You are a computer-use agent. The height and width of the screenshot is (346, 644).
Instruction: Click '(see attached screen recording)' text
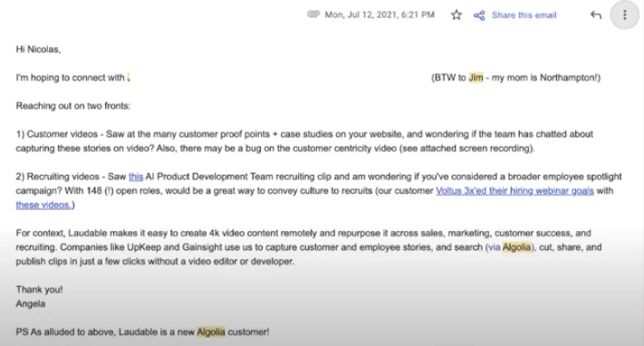[466, 149]
